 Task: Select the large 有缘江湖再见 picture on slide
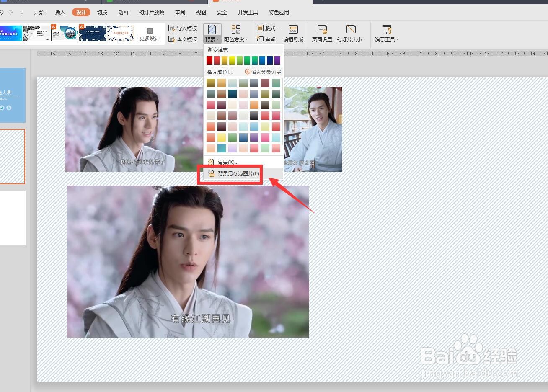coord(188,262)
